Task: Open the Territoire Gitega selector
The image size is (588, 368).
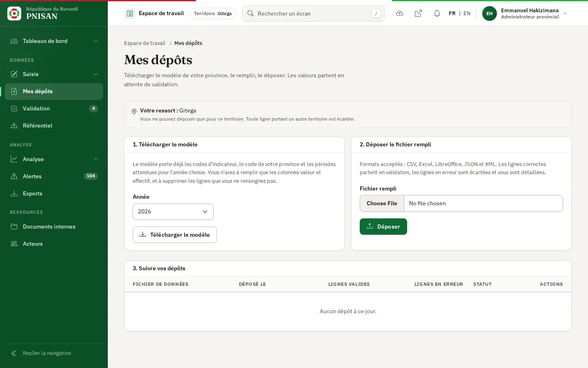Action: (x=213, y=13)
